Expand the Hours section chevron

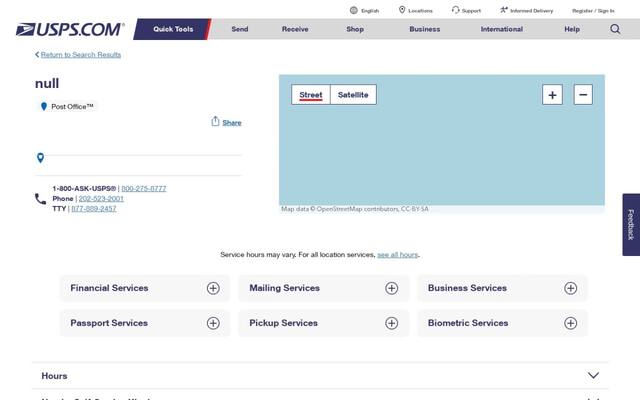click(593, 375)
